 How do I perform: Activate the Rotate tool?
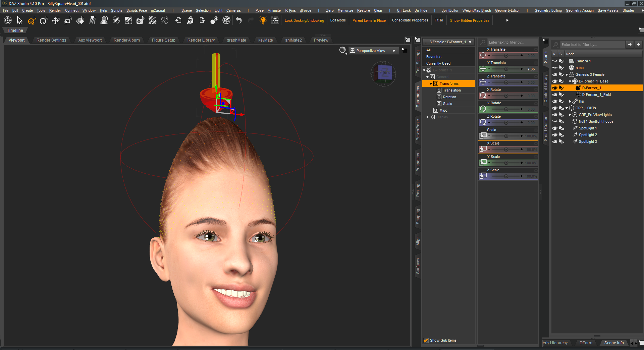(x=44, y=21)
